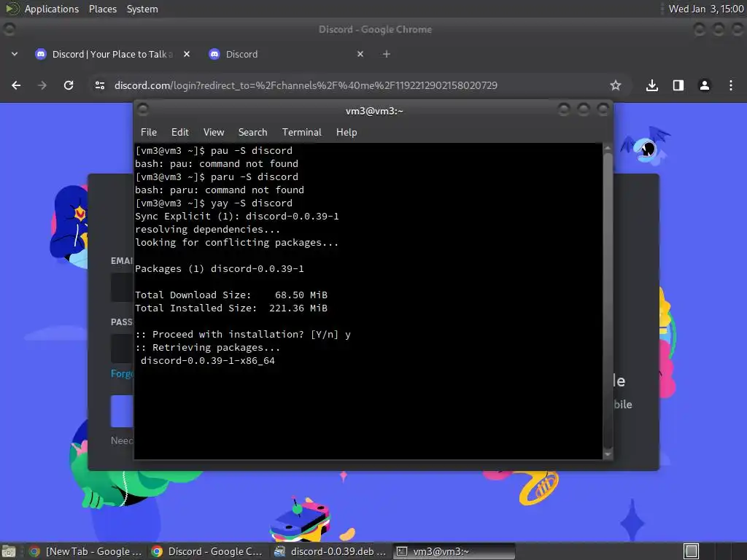Click the terminal vertical scrollbar

pyautogui.click(x=608, y=301)
